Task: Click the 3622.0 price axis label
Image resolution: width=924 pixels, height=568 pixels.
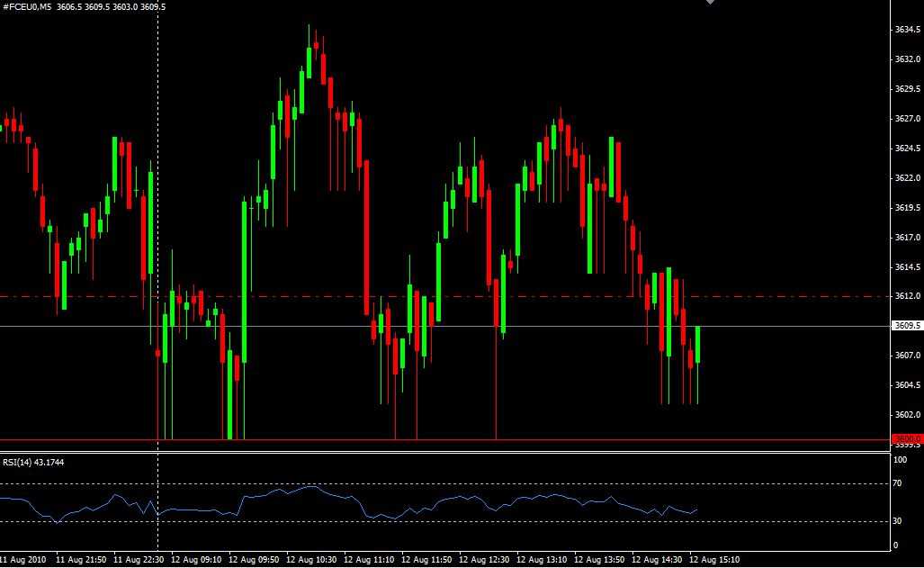Action: pos(908,177)
